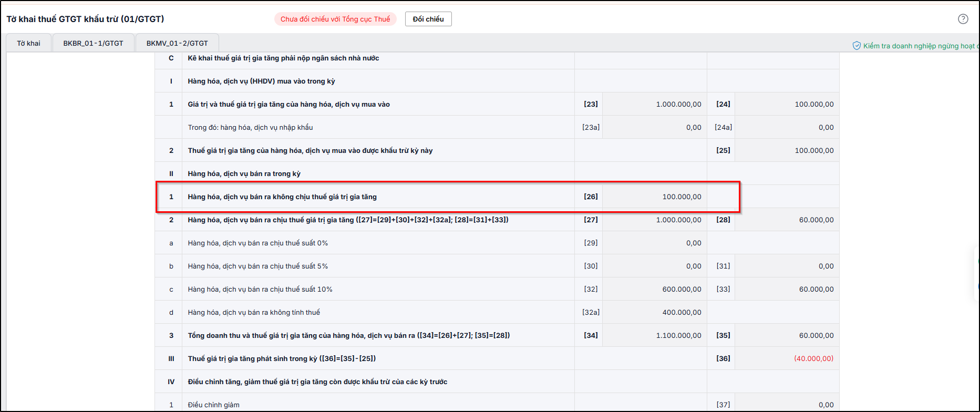Click the [32a] value field 400.000,00
This screenshot has height=412, width=980.
coord(654,312)
